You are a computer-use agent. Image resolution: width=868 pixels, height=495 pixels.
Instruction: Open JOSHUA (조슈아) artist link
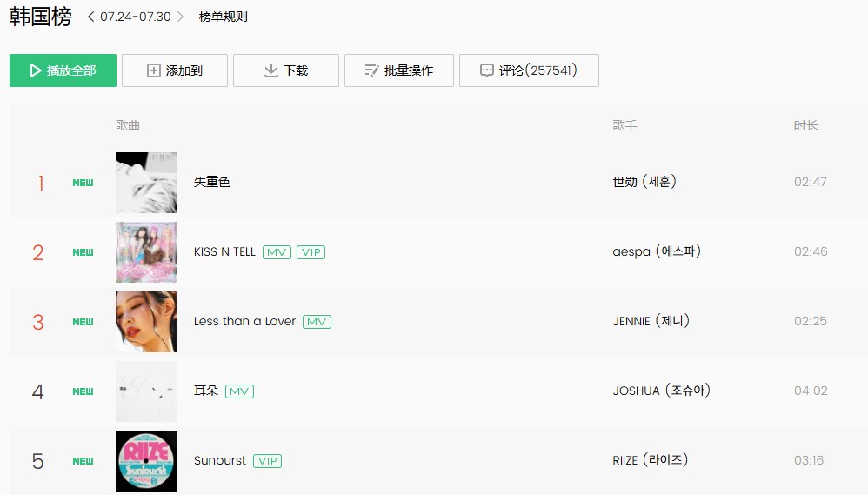pyautogui.click(x=662, y=391)
